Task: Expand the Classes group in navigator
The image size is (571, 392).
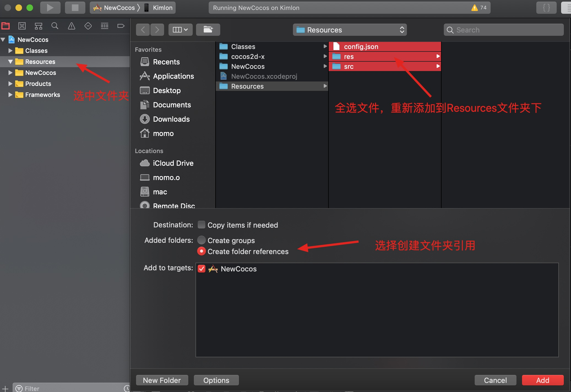Action: tap(10, 51)
